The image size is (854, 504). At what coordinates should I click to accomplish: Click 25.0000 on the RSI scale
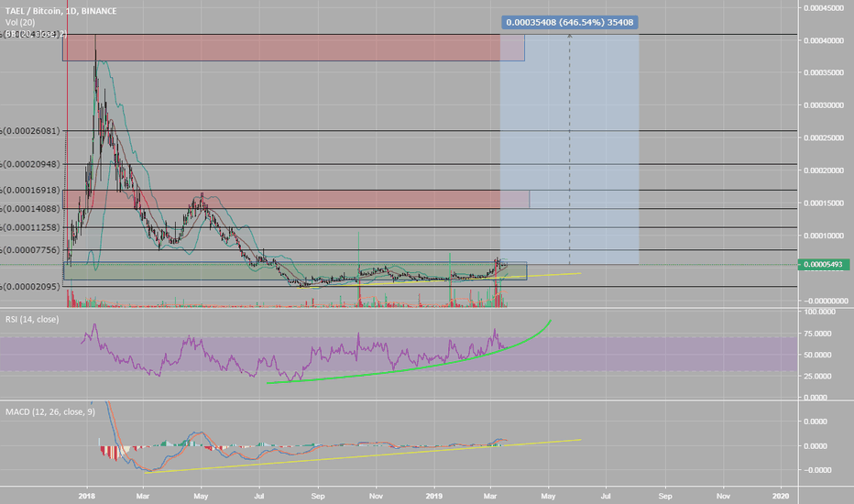[x=819, y=376]
